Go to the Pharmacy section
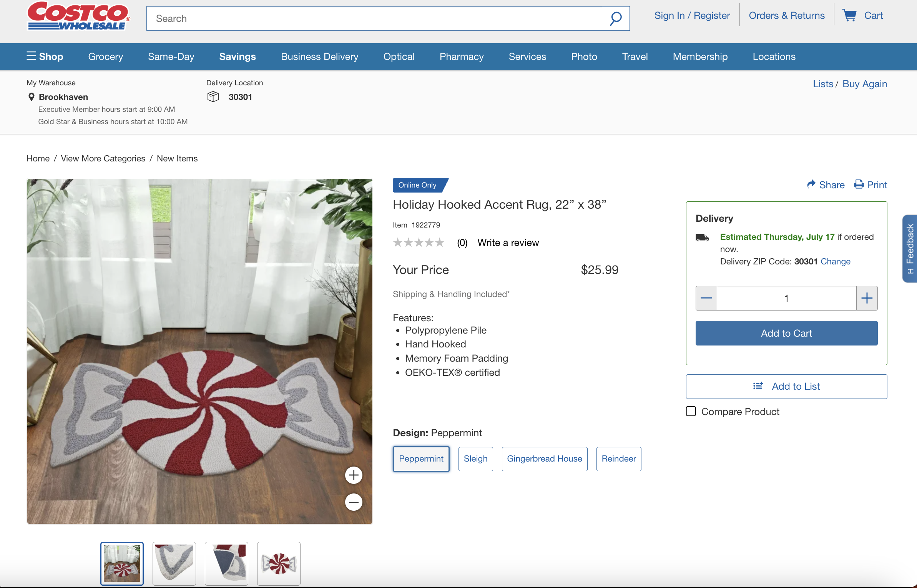The width and height of the screenshot is (917, 588). [461, 56]
